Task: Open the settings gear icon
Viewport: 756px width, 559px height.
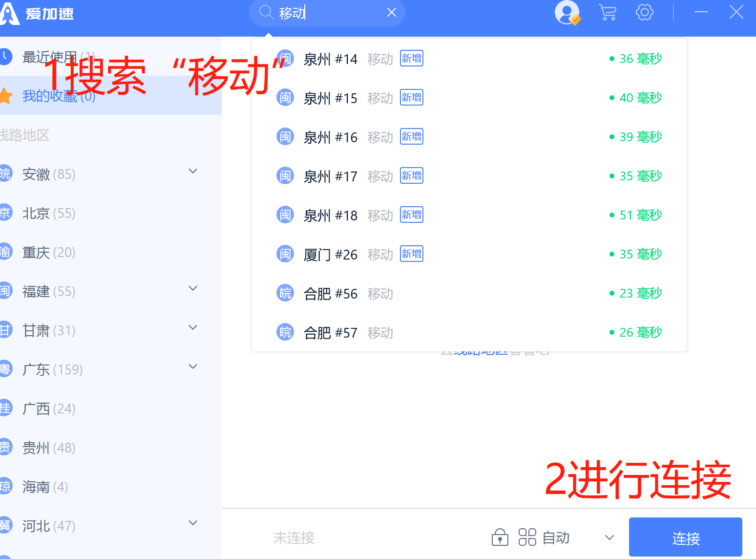Action: pos(645,12)
